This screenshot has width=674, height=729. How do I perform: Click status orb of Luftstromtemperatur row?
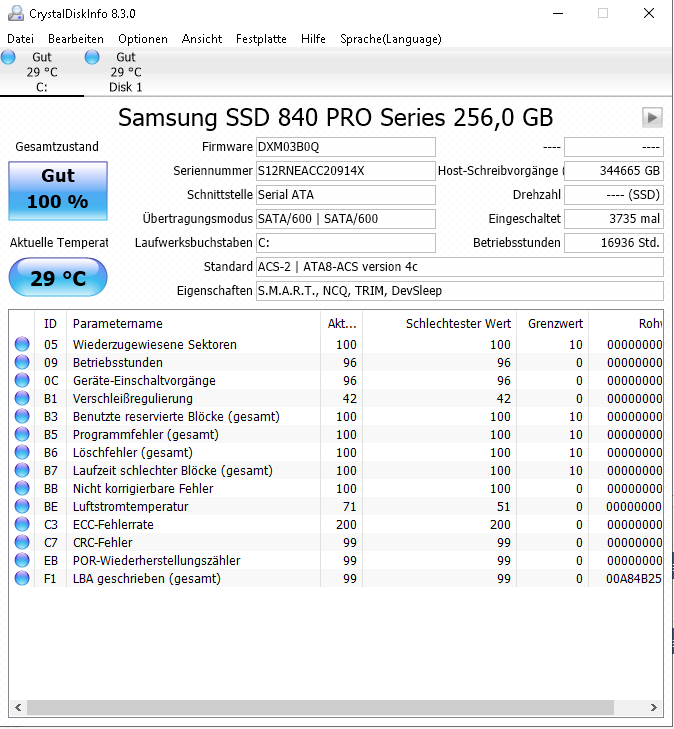pos(22,506)
